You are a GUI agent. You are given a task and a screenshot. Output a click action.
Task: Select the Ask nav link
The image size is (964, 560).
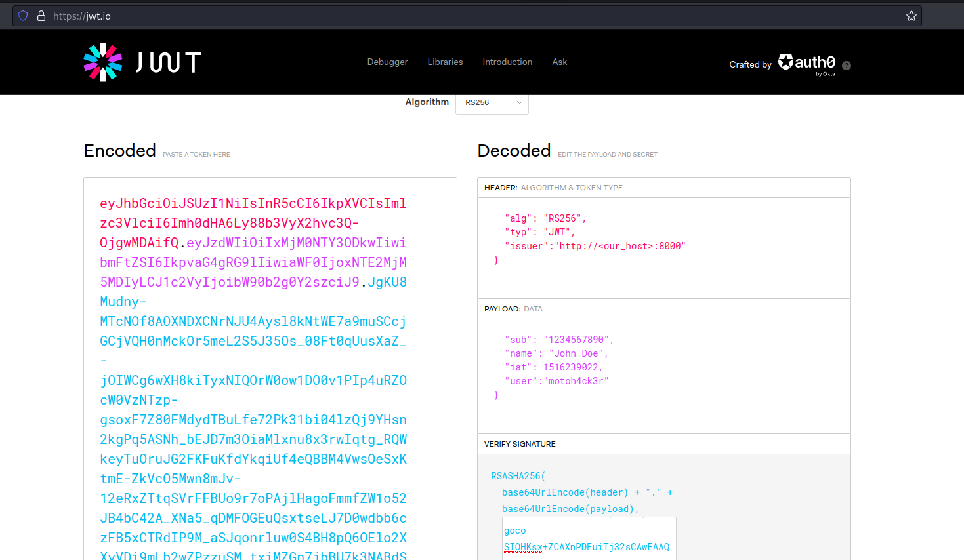(560, 62)
